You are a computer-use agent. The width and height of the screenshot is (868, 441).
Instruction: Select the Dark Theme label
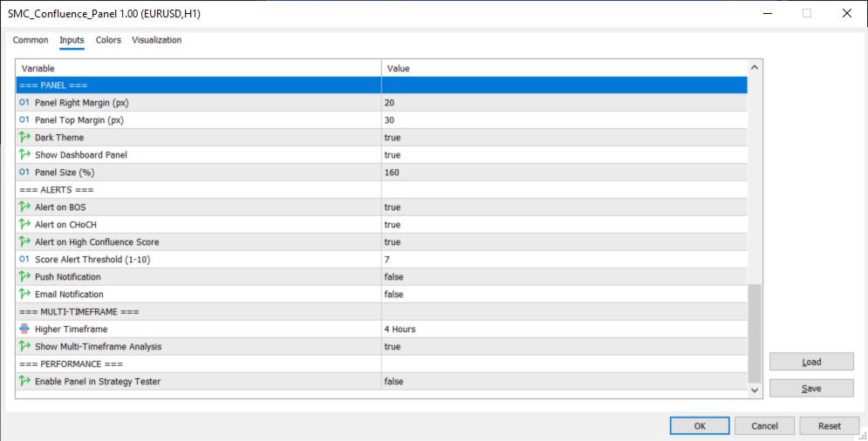pyautogui.click(x=59, y=137)
